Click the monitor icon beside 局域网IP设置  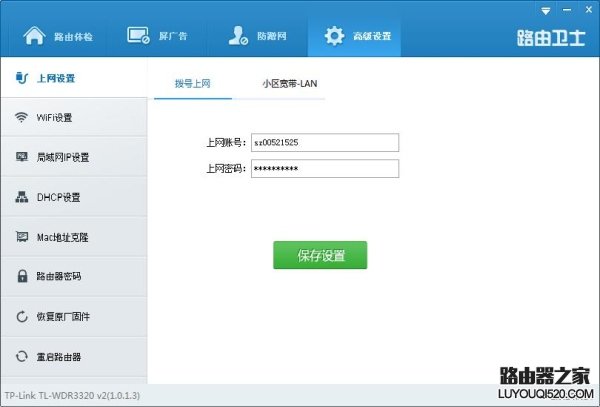tap(21, 157)
